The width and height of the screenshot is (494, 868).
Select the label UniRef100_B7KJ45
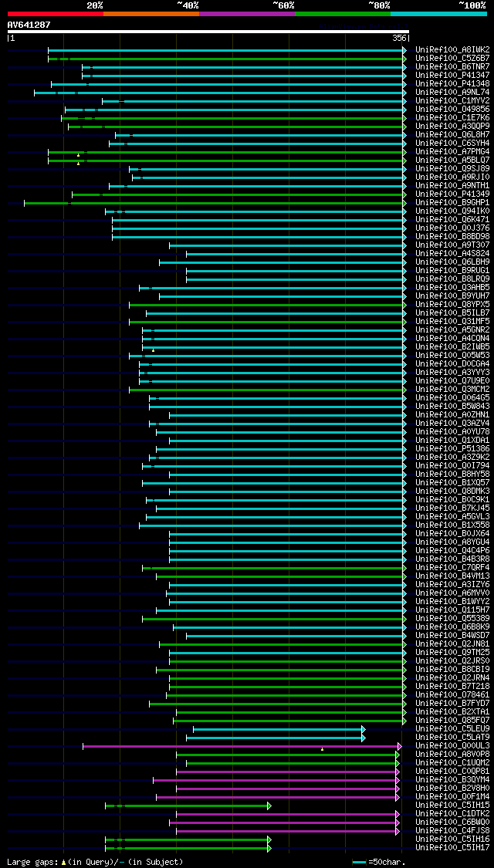(x=452, y=510)
